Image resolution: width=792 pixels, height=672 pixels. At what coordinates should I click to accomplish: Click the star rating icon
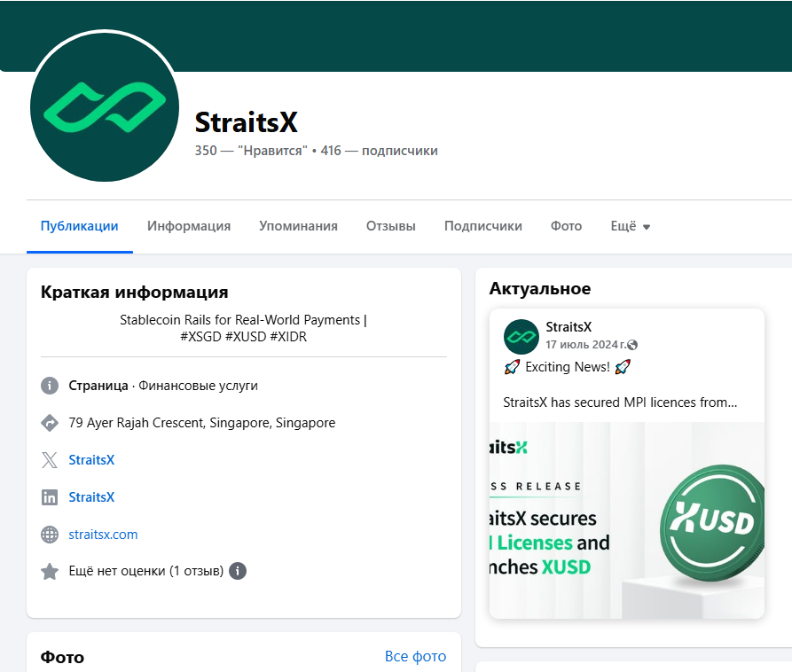coord(50,572)
